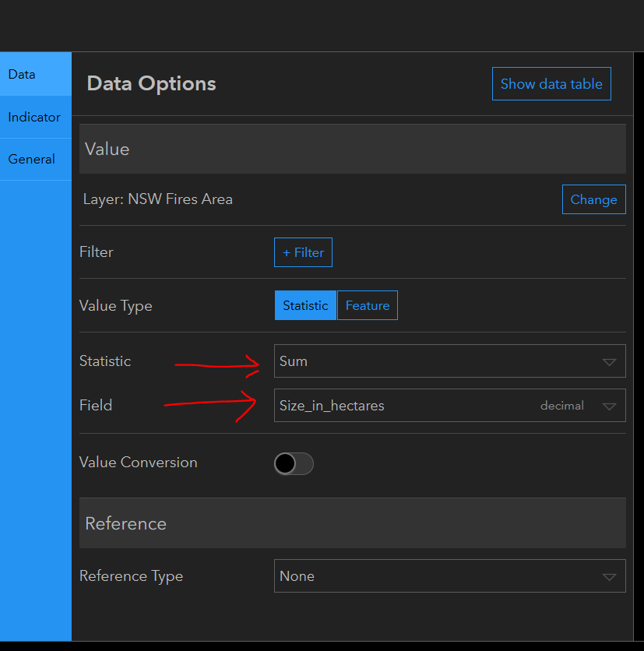This screenshot has height=651, width=644.
Task: Switch to the Indicator tab
Action: coord(34,118)
